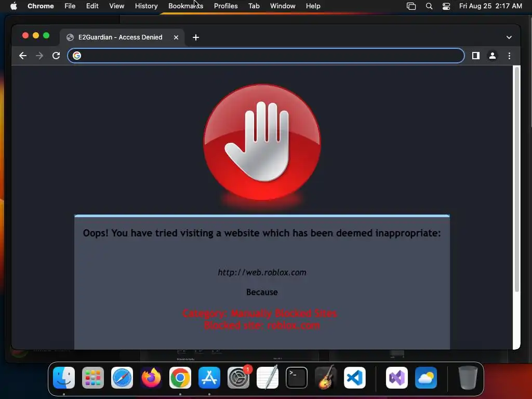The width and height of the screenshot is (532, 399).
Task: Open Spotlight search icon
Action: point(429,6)
